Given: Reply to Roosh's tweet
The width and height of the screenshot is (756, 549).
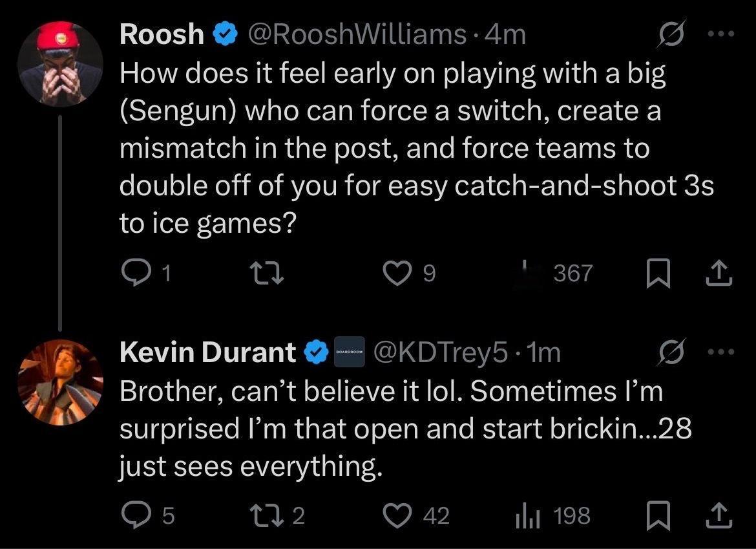Looking at the screenshot, I should point(132,274).
